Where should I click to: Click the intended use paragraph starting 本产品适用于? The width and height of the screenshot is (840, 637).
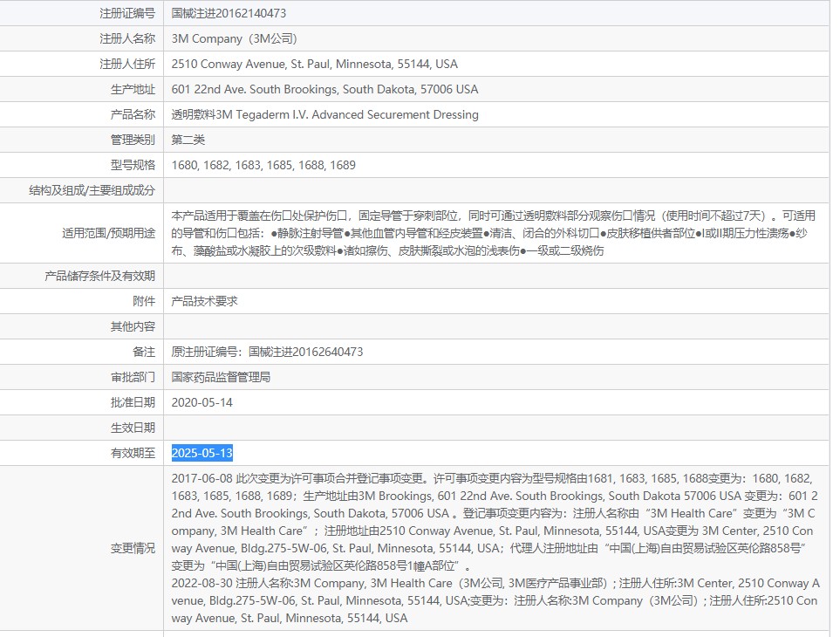[494, 233]
